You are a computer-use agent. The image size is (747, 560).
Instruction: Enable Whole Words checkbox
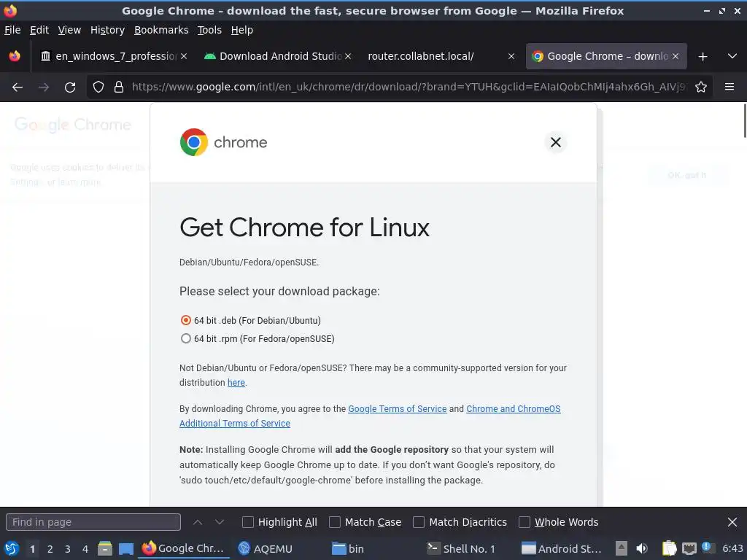coord(524,522)
